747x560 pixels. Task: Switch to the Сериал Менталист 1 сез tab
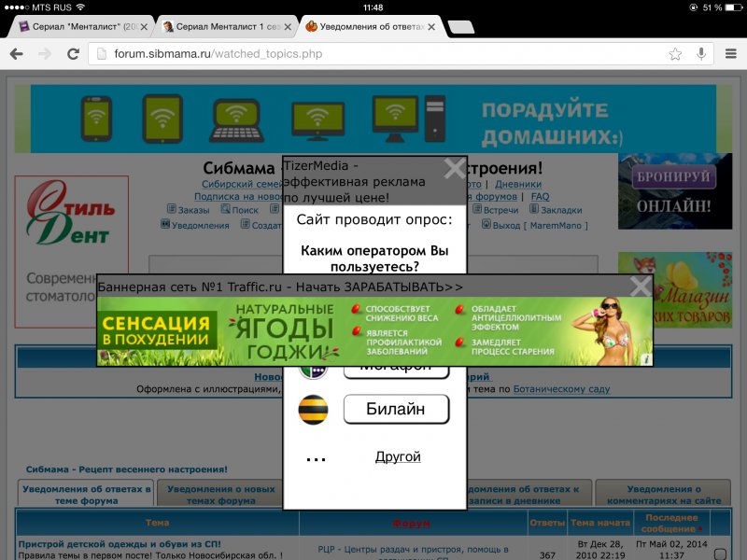(x=227, y=27)
